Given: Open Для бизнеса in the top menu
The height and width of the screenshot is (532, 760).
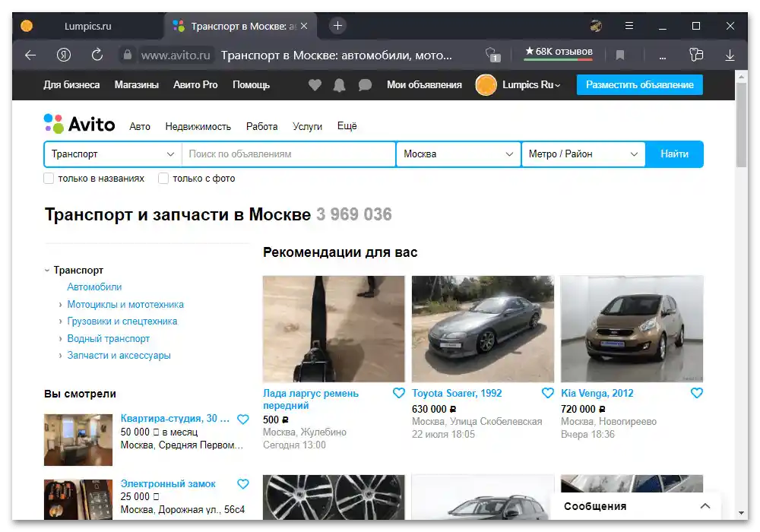Looking at the screenshot, I should tap(71, 85).
